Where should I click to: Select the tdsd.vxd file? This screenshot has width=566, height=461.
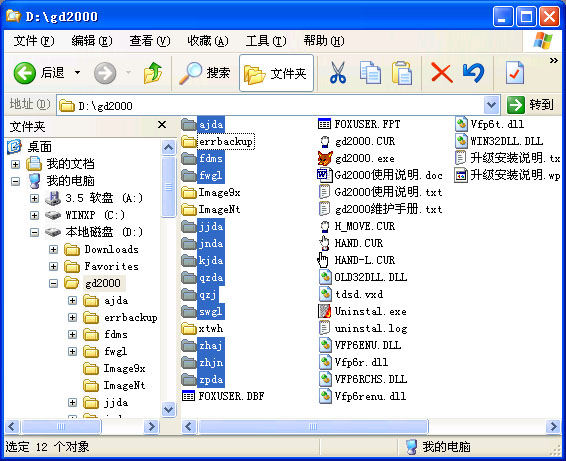[x=359, y=294]
